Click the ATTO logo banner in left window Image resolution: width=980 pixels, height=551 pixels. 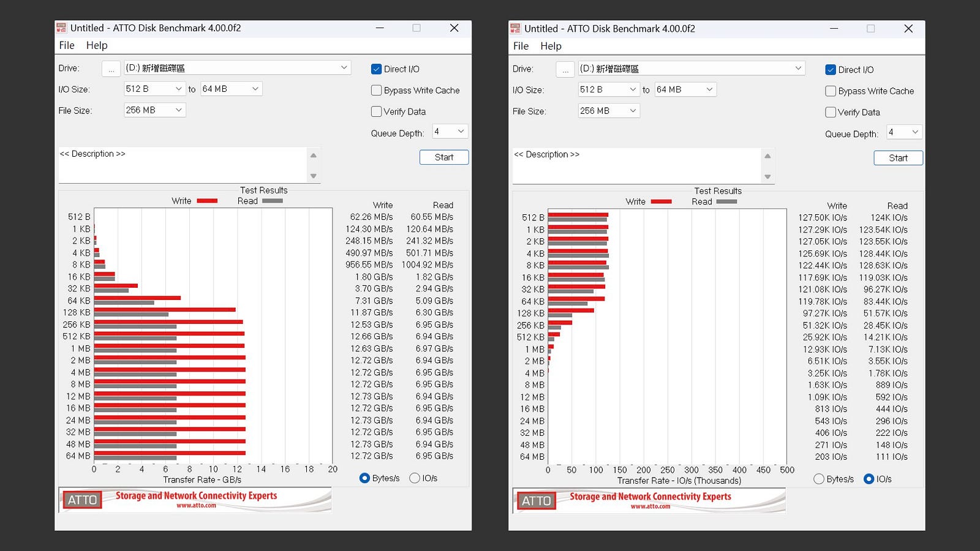pos(195,500)
